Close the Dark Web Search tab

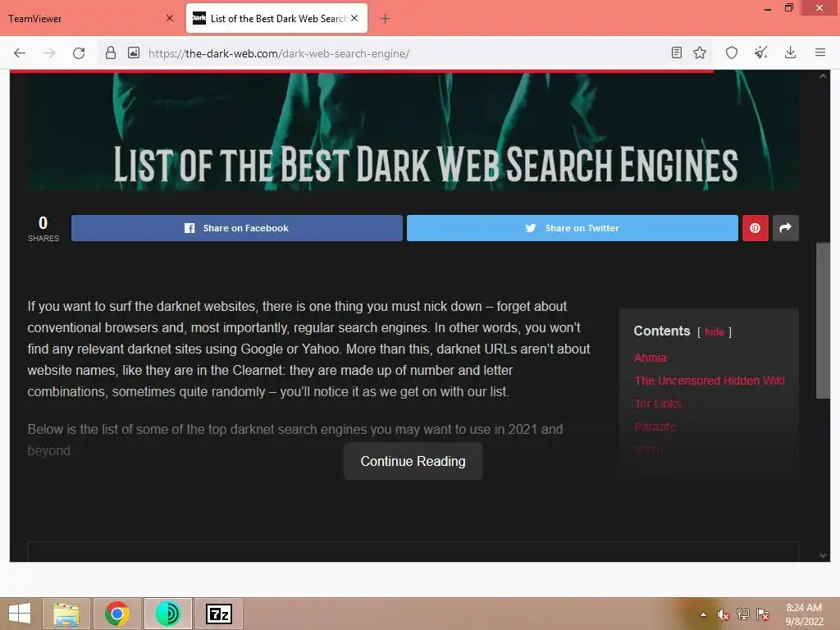(354, 18)
